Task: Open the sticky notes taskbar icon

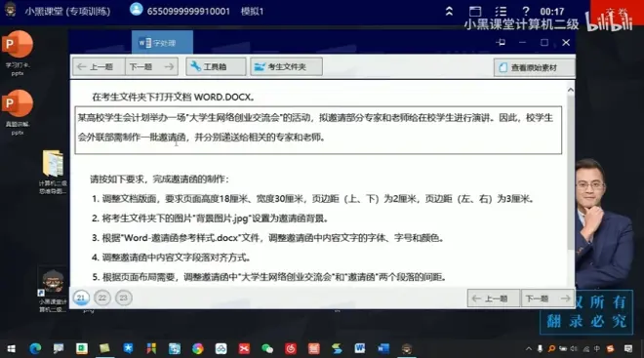Action: 104,348
